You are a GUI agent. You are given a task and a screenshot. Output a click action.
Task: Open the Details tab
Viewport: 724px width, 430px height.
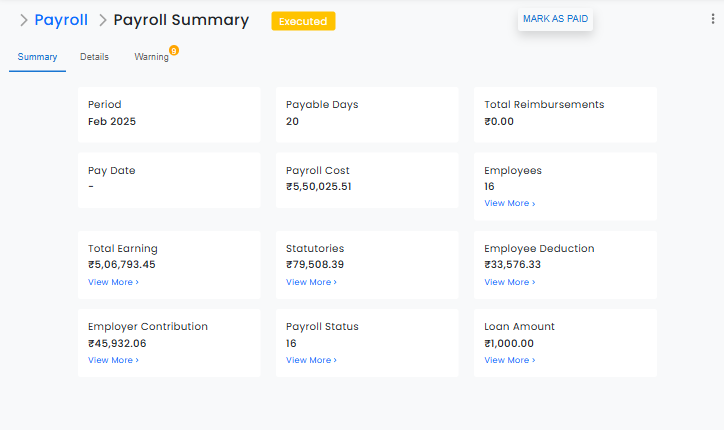point(94,57)
